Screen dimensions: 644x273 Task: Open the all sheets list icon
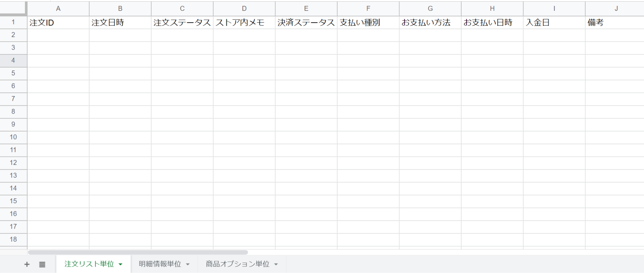(42, 264)
